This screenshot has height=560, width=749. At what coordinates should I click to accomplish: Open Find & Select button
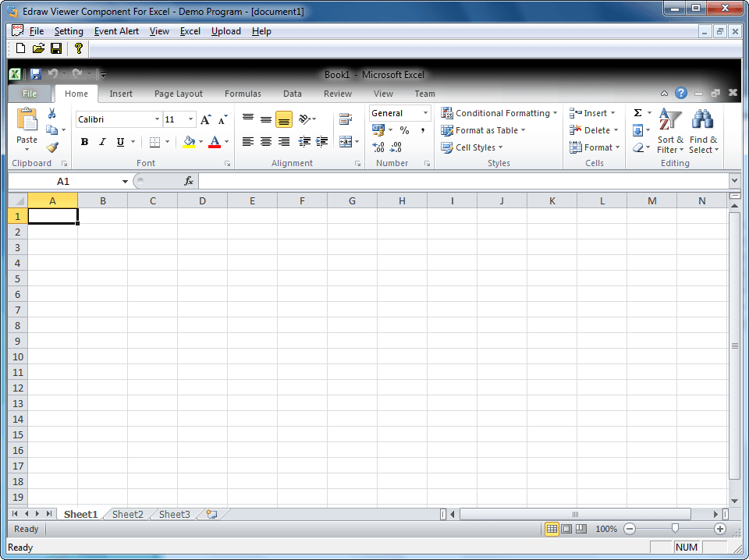(x=704, y=131)
